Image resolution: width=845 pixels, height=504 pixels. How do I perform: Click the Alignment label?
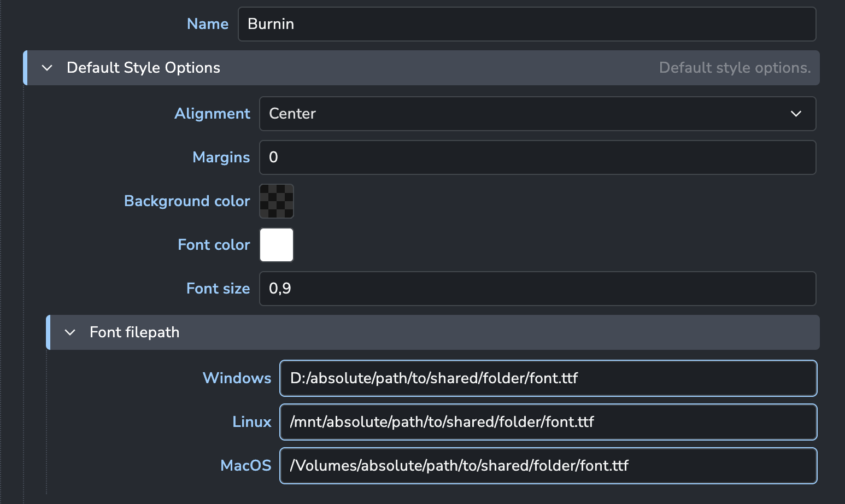coord(212,114)
